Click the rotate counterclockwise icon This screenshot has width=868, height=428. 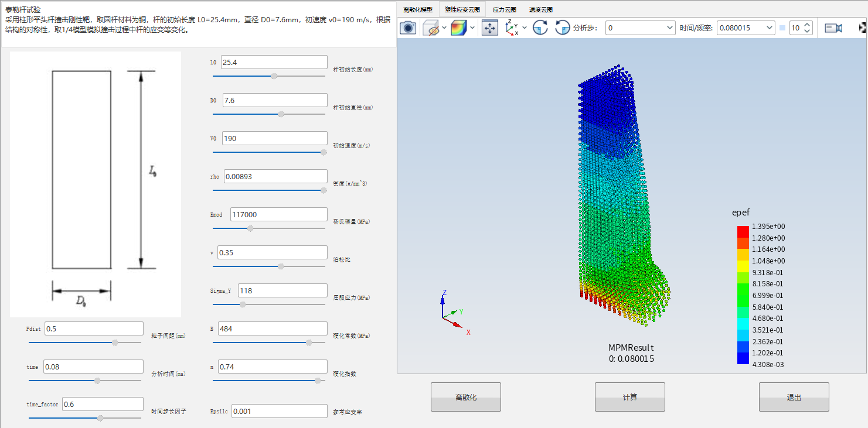click(562, 28)
